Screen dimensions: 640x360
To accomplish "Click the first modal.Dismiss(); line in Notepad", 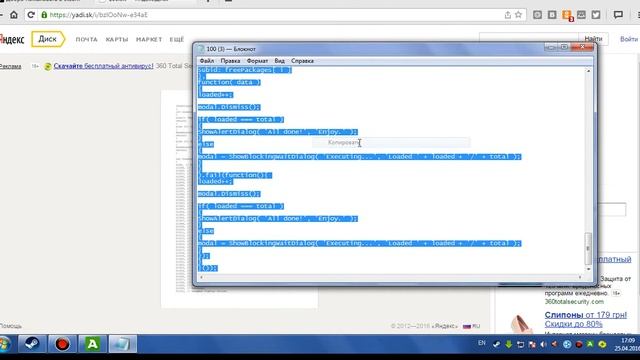I will click(x=229, y=107).
